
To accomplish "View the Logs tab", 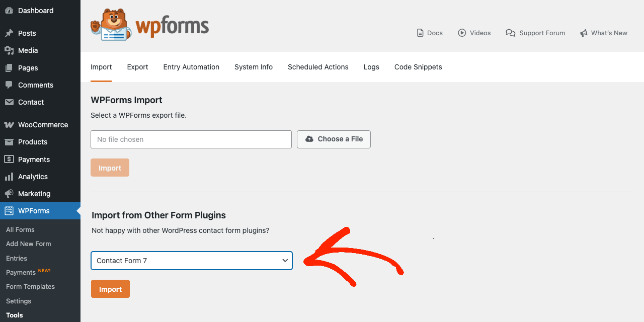I will (x=371, y=67).
